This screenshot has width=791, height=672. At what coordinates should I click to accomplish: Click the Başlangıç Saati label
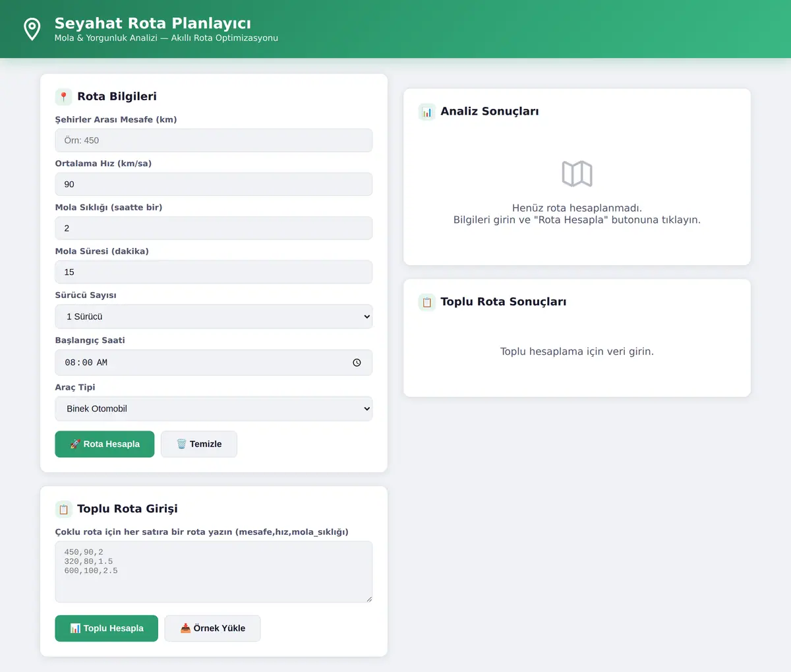tap(90, 340)
